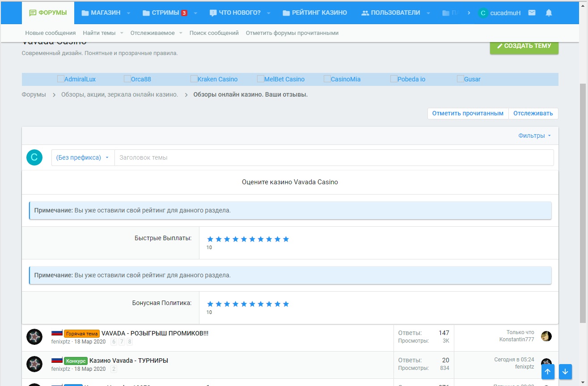588x386 pixels.
Task: Expand the СТРИМЫ dropdown arrow
Action: (x=195, y=13)
